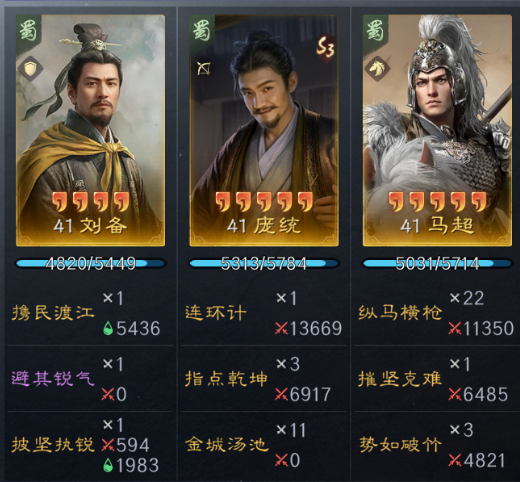This screenshot has width=520, height=482.
Task: Click the horse cavalry icon on 马超's card
Action: [377, 68]
